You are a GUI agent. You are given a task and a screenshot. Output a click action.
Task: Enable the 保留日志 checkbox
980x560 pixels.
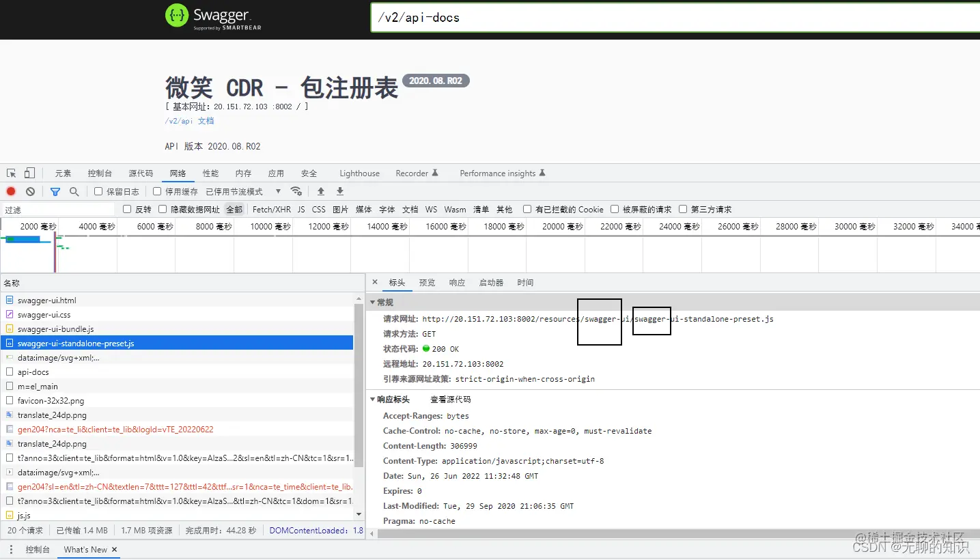98,192
